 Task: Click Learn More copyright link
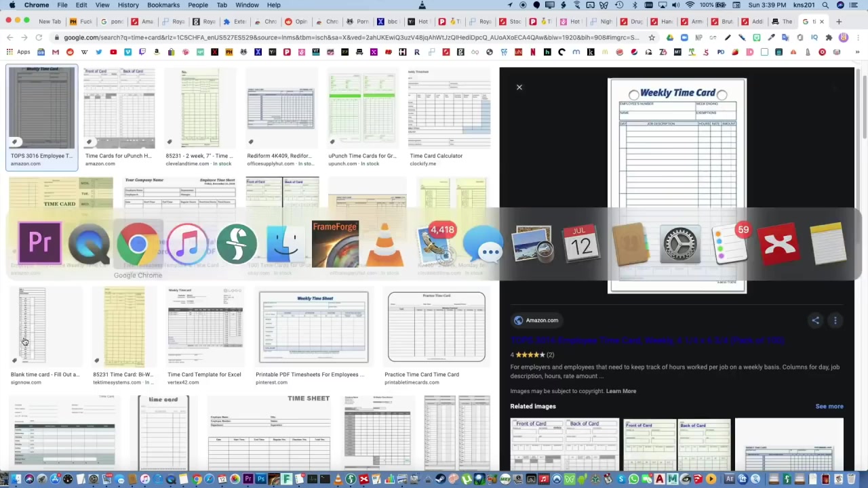pyautogui.click(x=621, y=391)
